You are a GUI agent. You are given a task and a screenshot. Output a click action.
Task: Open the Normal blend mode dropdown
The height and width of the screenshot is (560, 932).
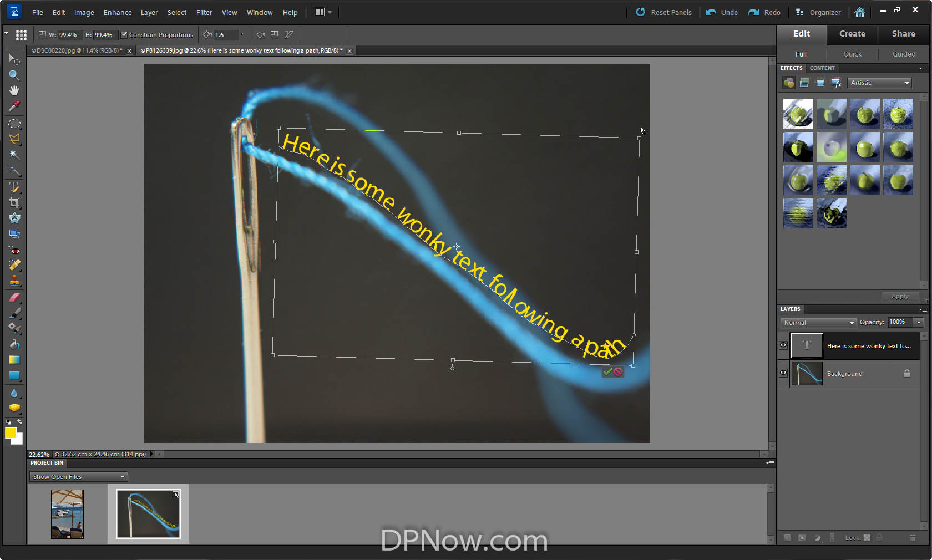click(x=818, y=323)
